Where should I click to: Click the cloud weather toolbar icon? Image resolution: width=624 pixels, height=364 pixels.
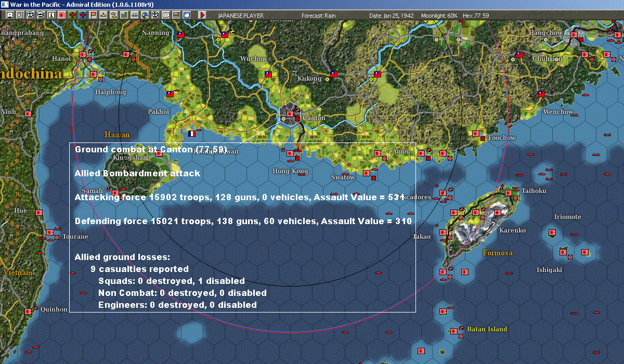(186, 15)
